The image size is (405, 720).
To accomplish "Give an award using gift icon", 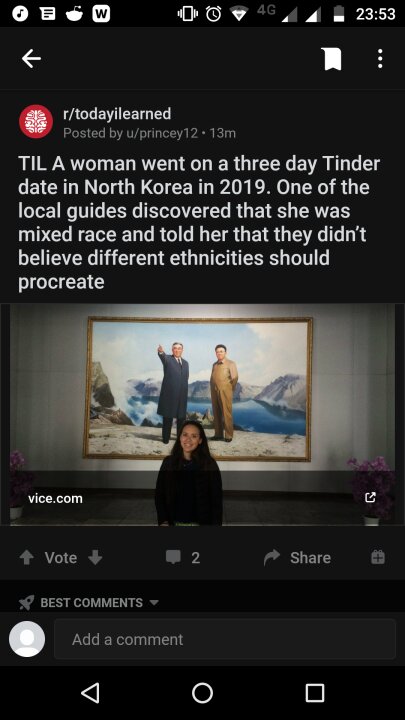I will click(377, 557).
